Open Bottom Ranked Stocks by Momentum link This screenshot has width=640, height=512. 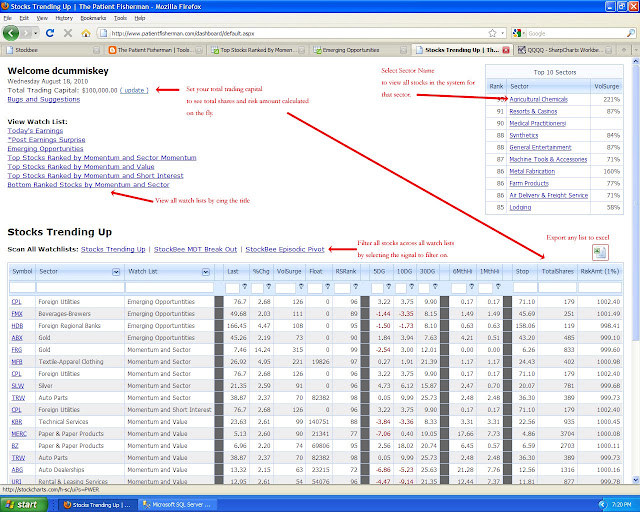pos(88,185)
